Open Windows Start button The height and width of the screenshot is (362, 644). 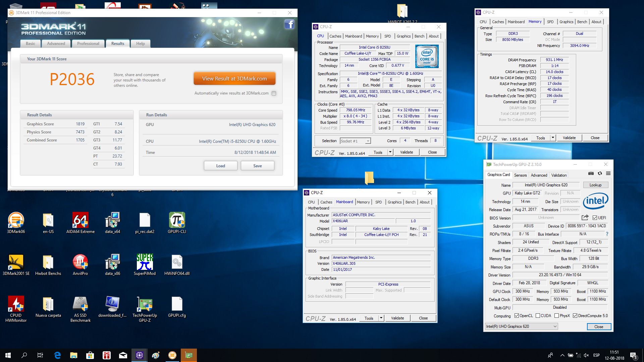coord(8,355)
